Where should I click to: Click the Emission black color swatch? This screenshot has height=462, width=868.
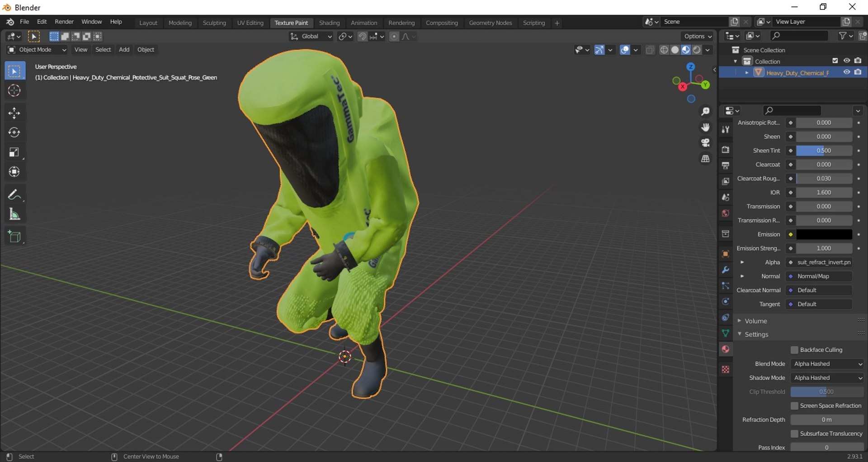[824, 234]
